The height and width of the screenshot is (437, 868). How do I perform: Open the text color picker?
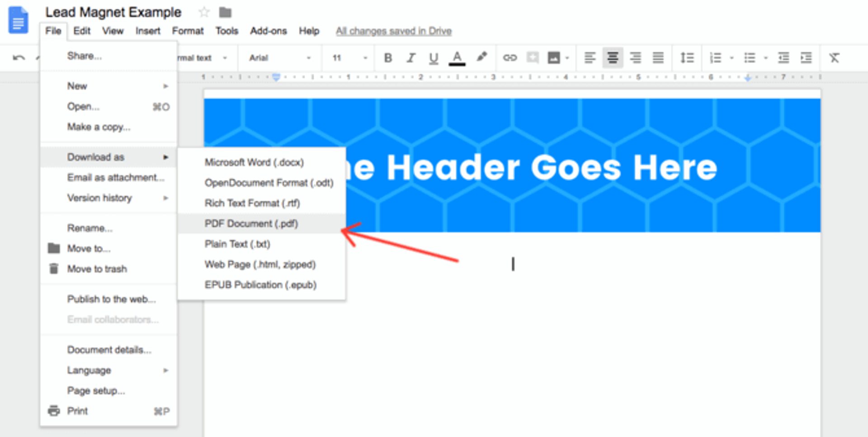coord(457,58)
